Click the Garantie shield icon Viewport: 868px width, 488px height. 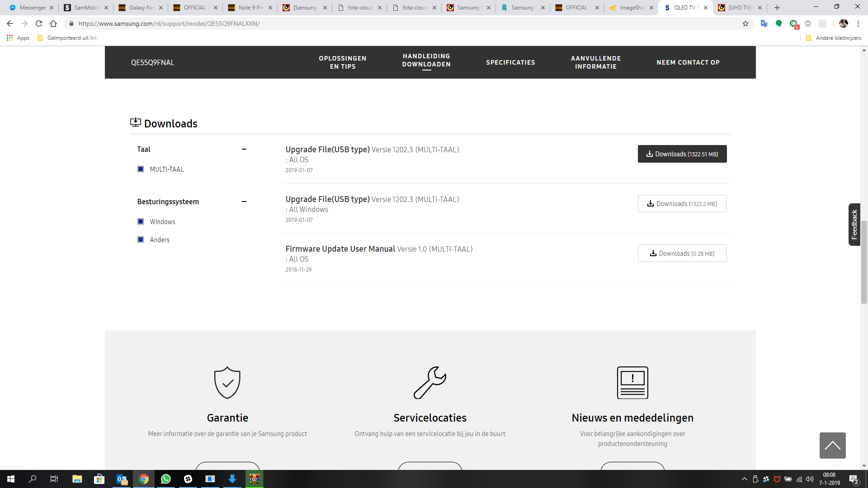point(227,383)
